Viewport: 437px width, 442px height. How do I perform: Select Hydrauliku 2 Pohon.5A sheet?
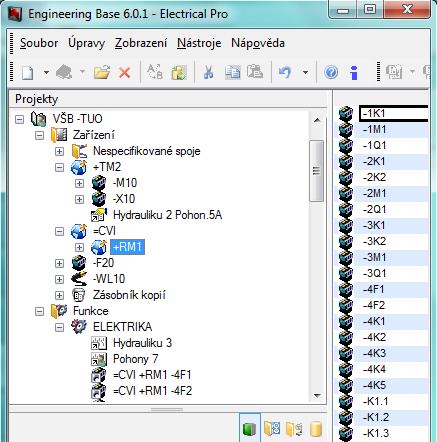(x=167, y=215)
